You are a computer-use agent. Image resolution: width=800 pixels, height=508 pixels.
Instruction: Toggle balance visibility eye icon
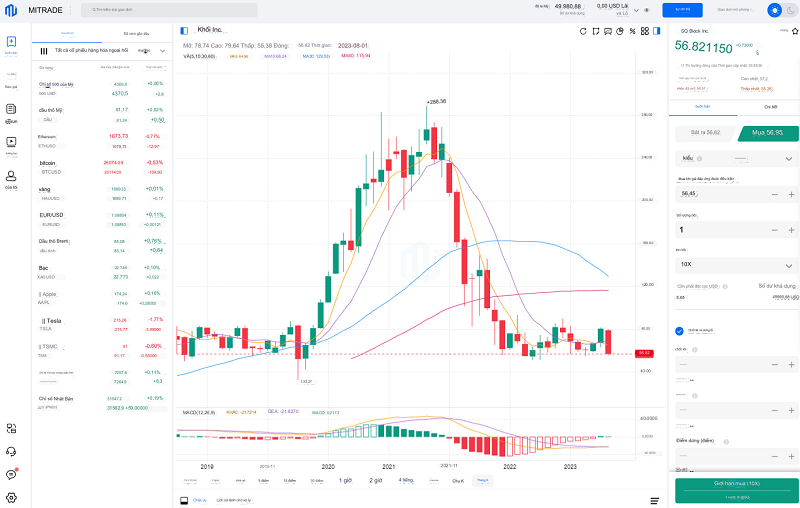pyautogui.click(x=647, y=10)
